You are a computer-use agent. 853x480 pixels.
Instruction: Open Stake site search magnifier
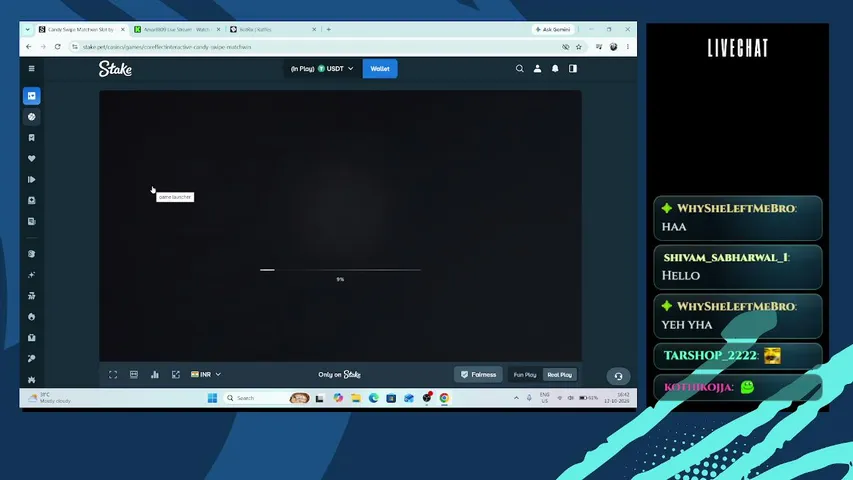pos(520,69)
